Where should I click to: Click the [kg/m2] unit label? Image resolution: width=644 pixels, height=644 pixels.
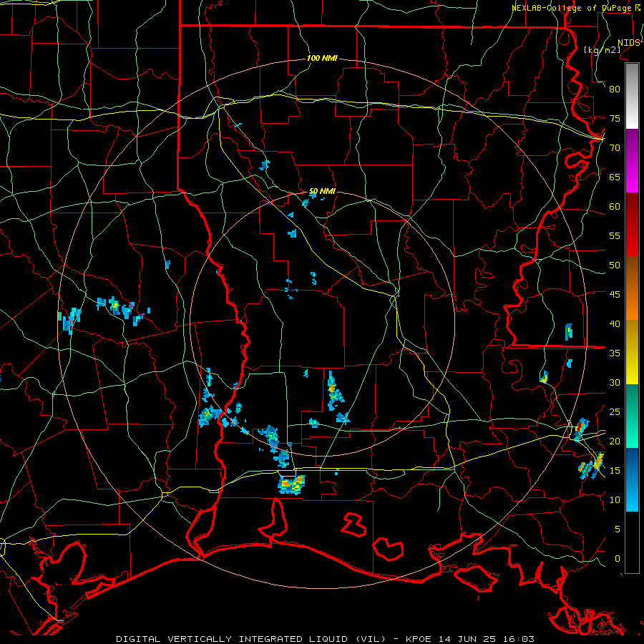tap(602, 50)
